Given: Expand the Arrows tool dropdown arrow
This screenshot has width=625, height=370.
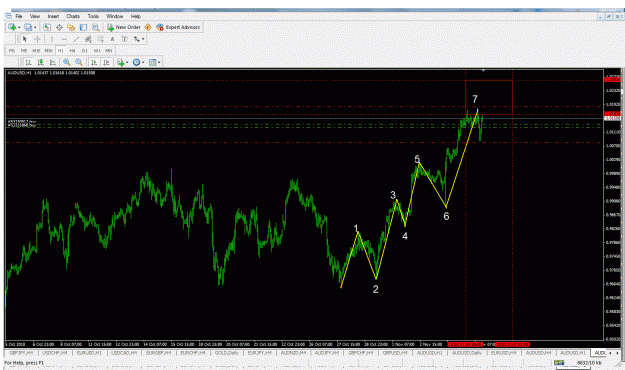Looking at the screenshot, I should click(143, 39).
